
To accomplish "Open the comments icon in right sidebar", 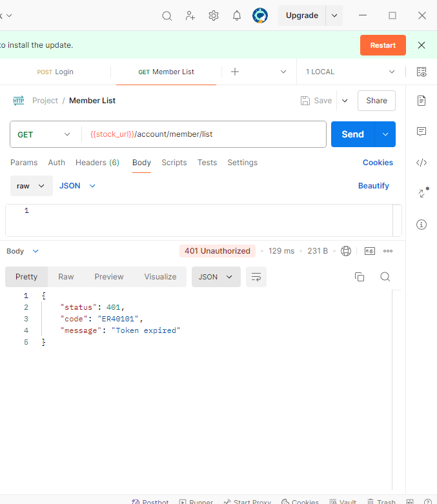I will pos(422,132).
